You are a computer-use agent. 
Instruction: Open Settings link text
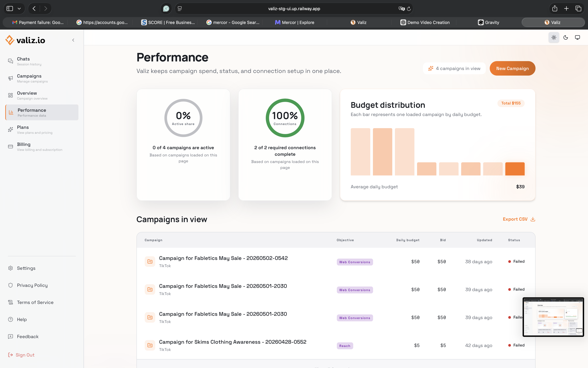tap(26, 268)
